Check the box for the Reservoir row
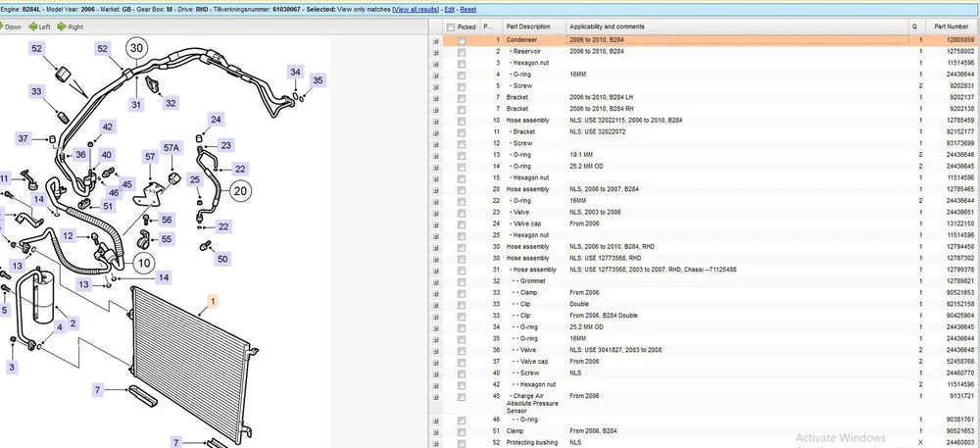Image resolution: width=980 pixels, height=448 pixels. (462, 51)
